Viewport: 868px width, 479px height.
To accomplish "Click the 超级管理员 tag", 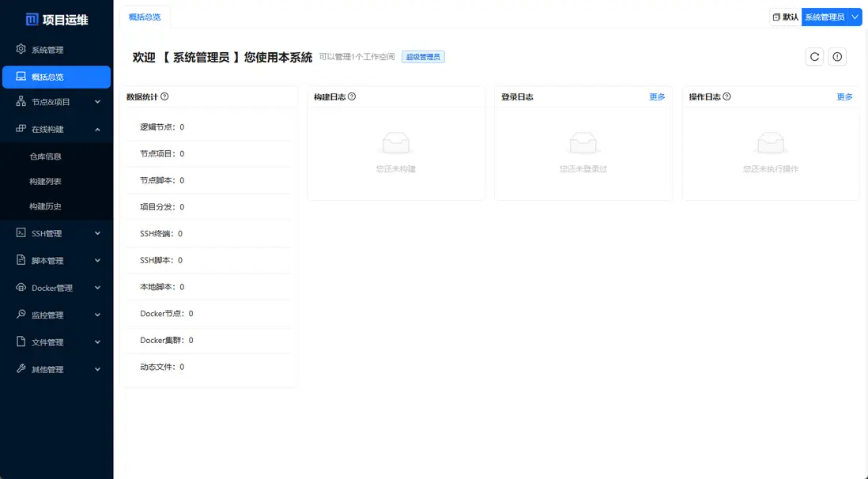I will (x=423, y=56).
